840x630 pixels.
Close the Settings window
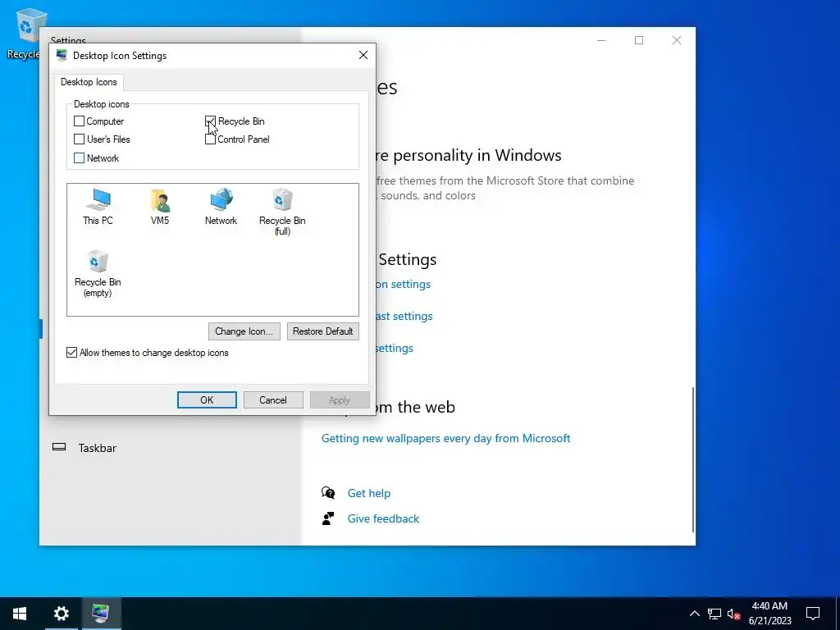677,40
